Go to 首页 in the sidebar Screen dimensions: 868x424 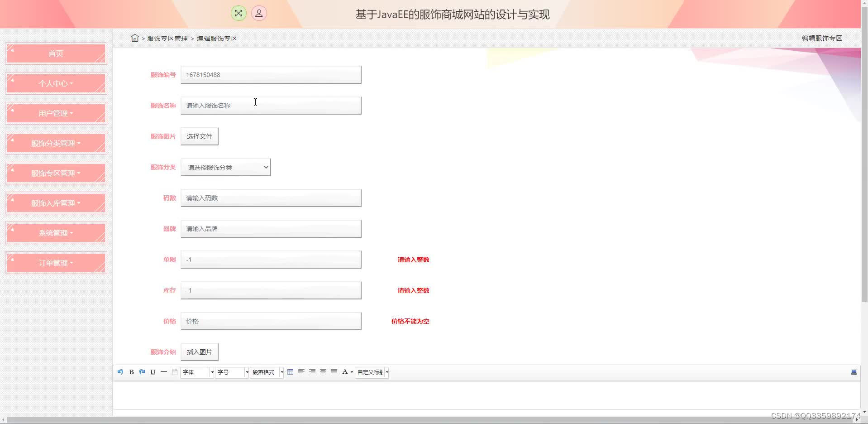pyautogui.click(x=56, y=53)
